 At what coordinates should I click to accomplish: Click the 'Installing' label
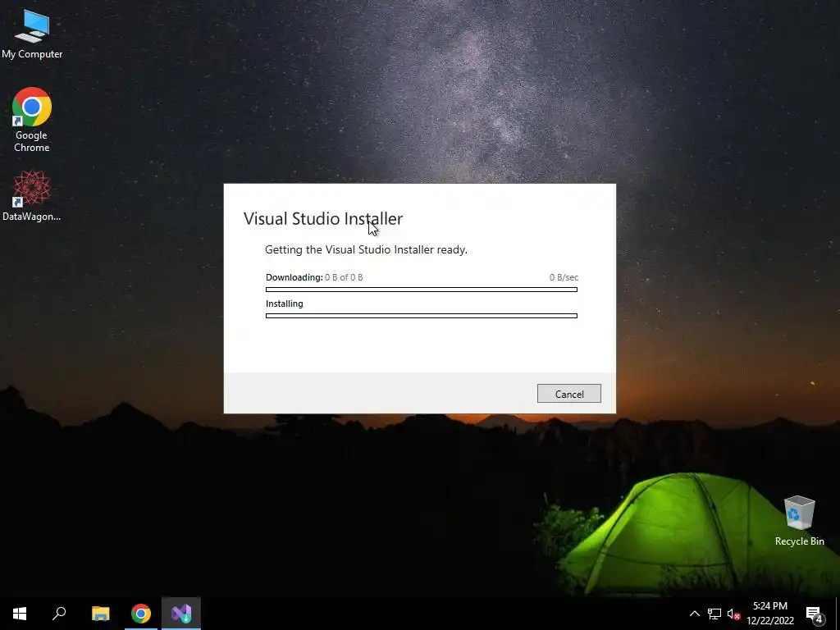285,304
